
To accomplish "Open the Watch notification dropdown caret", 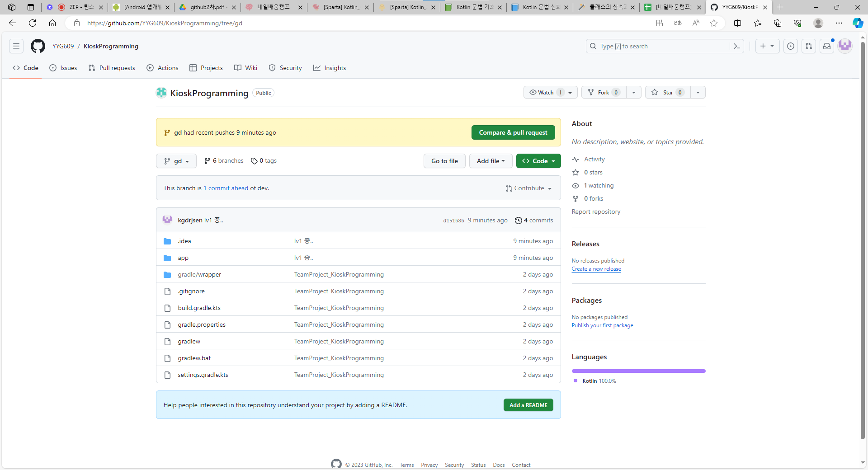I will (570, 93).
